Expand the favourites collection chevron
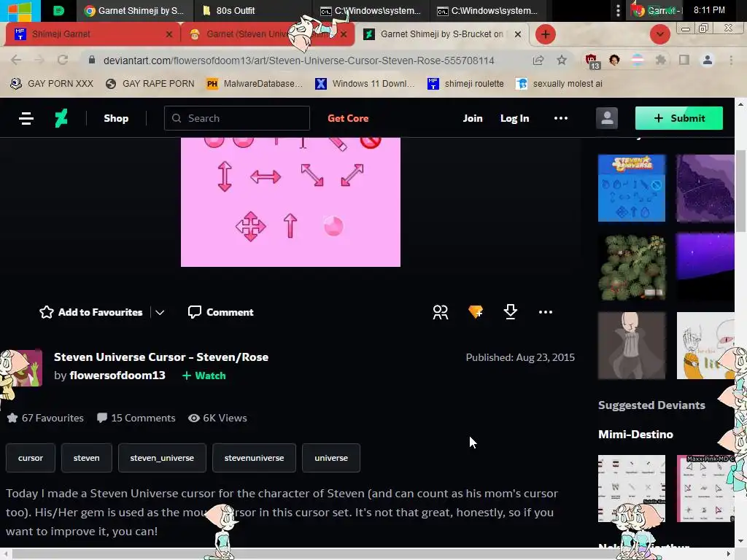The width and height of the screenshot is (747, 560). [160, 312]
